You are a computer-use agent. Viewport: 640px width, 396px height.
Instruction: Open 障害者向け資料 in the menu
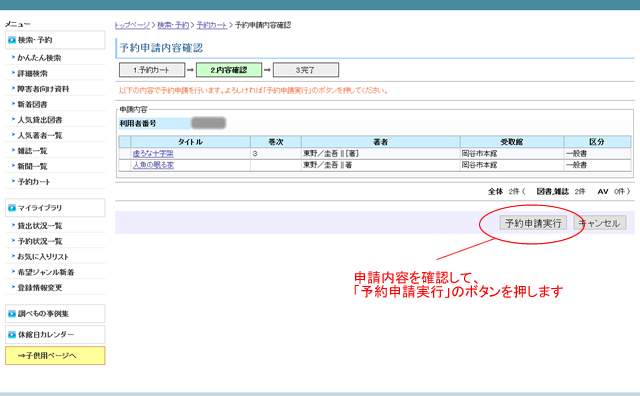[43, 89]
